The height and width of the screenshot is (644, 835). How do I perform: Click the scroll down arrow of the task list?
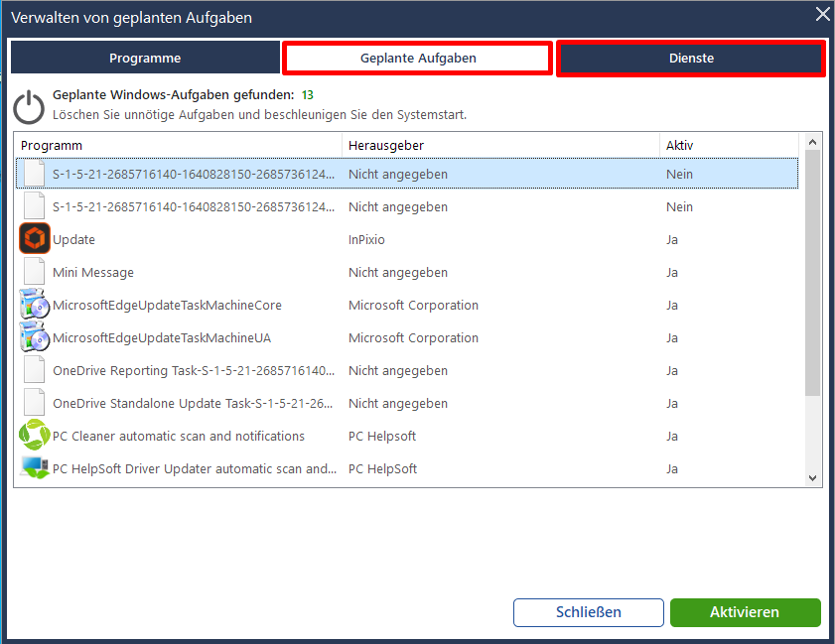tap(812, 477)
